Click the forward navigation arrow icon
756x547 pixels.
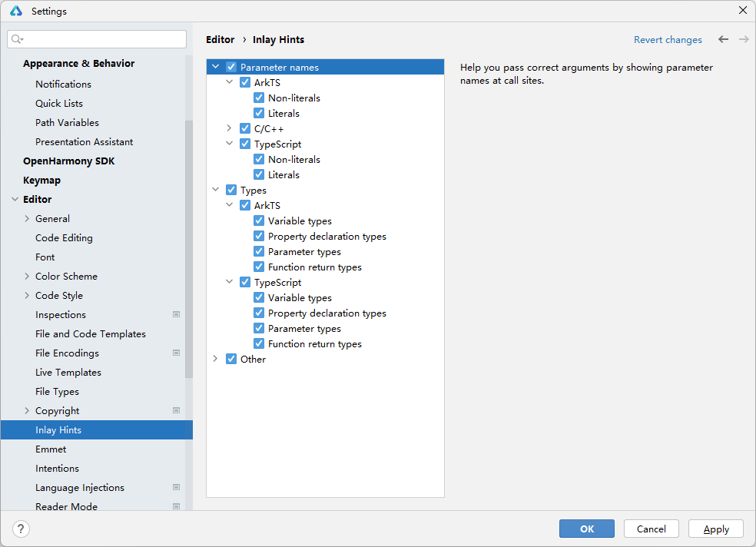pyautogui.click(x=743, y=39)
